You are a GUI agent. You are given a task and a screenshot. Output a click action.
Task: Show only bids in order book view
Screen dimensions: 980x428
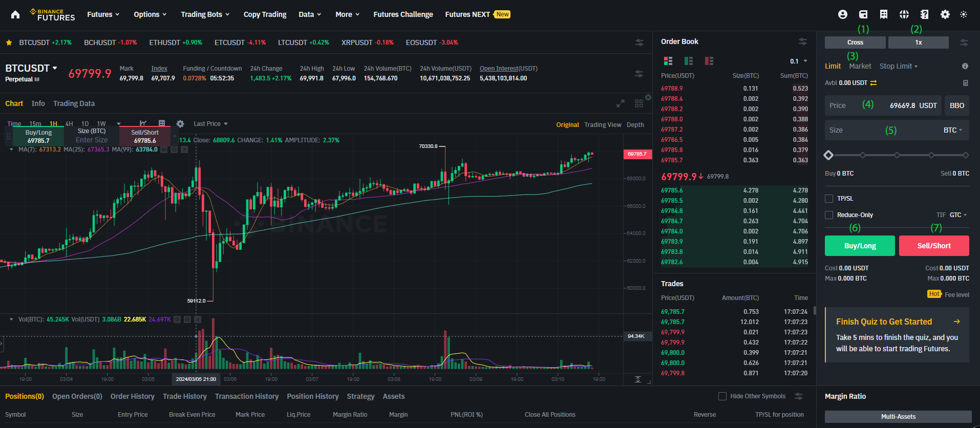[x=689, y=61]
